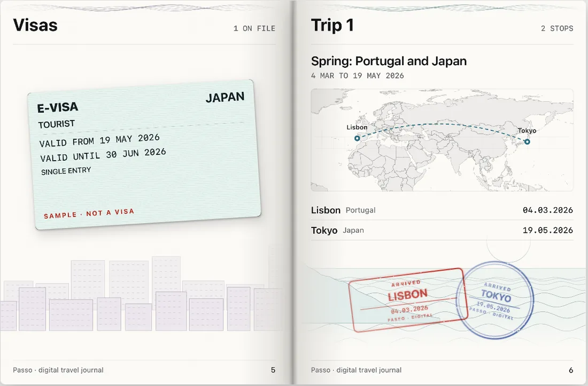Screen dimensions: 588x386
Task: Click the Japan e-visa card
Action: point(144,154)
